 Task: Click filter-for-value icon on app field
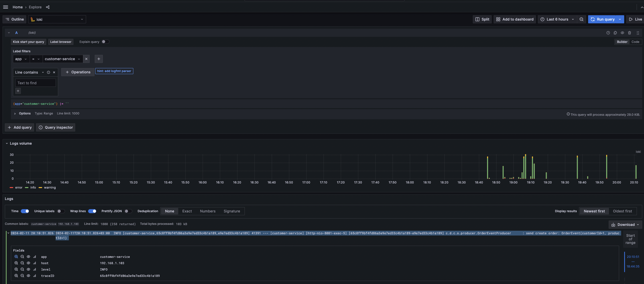16,257
